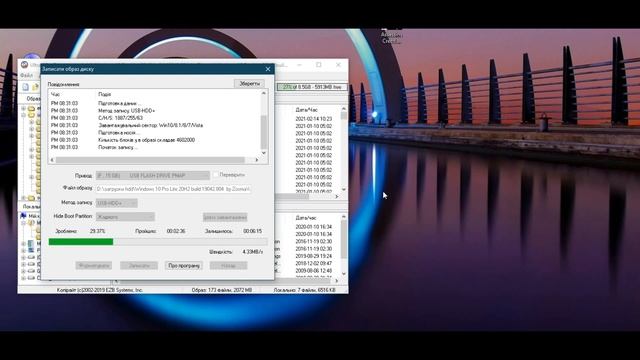Select the Локаль panel header label
The image size is (640, 360).
(x=31, y=207)
